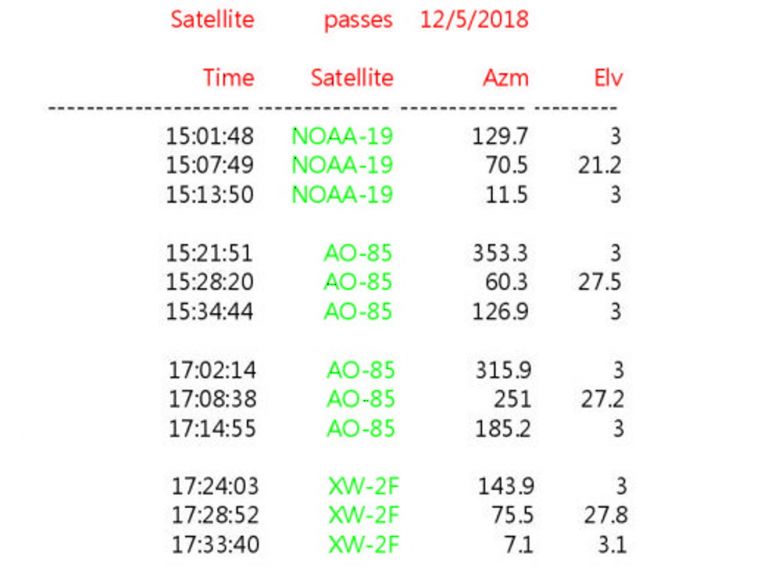Click the Elv column header
This screenshot has height=572, width=757.
pos(607,78)
